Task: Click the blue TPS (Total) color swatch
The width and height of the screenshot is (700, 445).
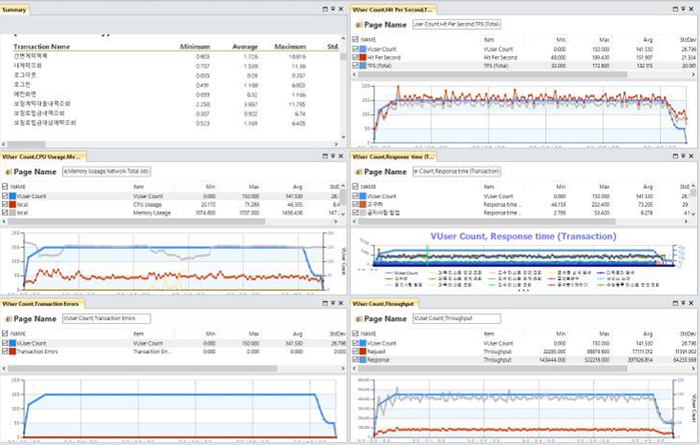Action: [x=363, y=65]
